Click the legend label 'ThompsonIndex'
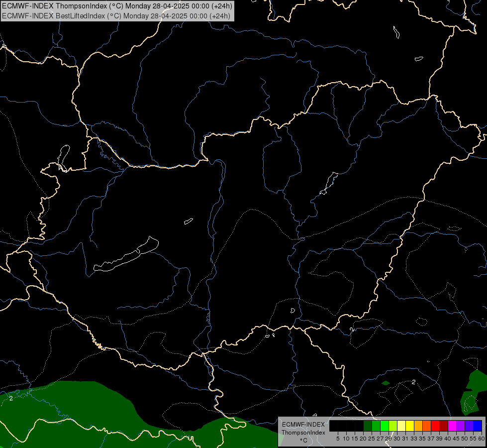 [303, 433]
